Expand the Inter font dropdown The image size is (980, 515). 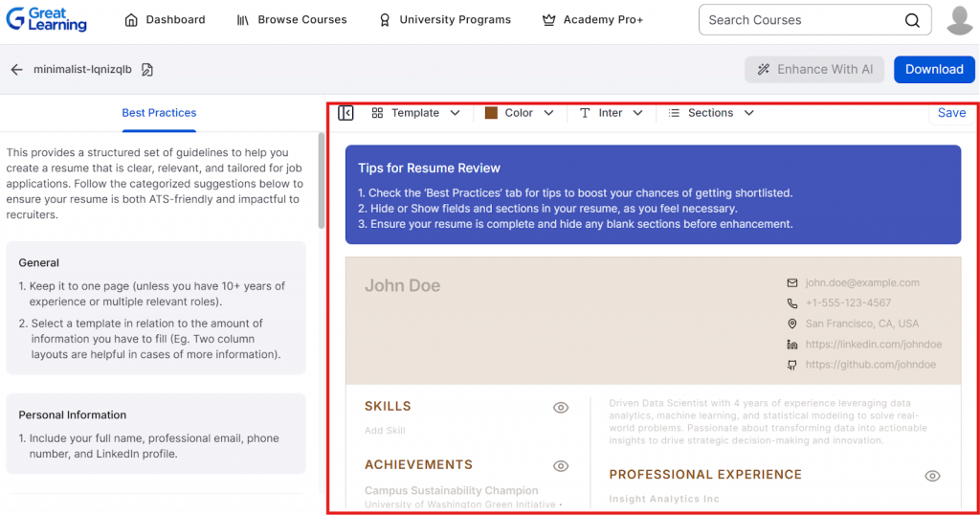click(x=612, y=113)
